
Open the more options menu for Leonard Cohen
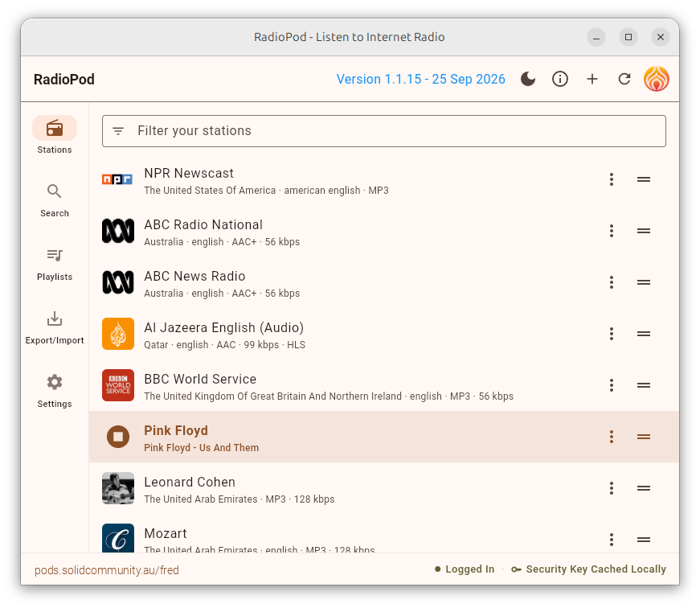pyautogui.click(x=612, y=488)
